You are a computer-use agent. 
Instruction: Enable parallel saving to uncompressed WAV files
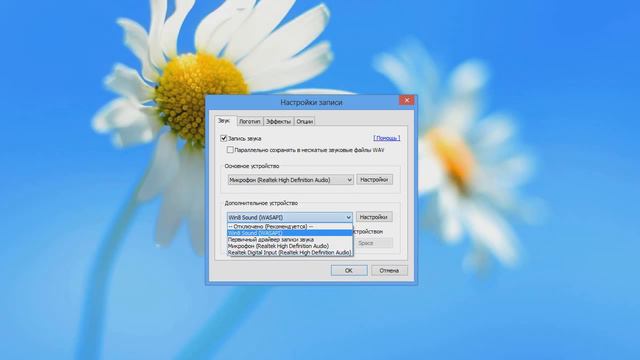point(230,150)
